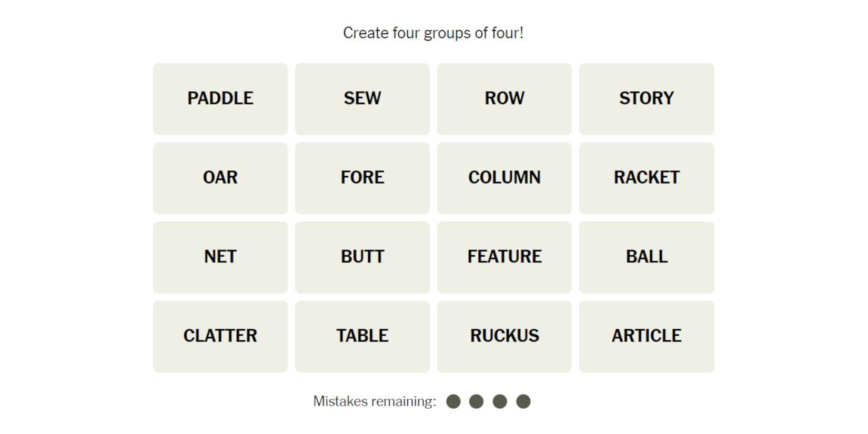The image size is (868, 434).
Task: Select the RACKET tile
Action: tap(647, 178)
